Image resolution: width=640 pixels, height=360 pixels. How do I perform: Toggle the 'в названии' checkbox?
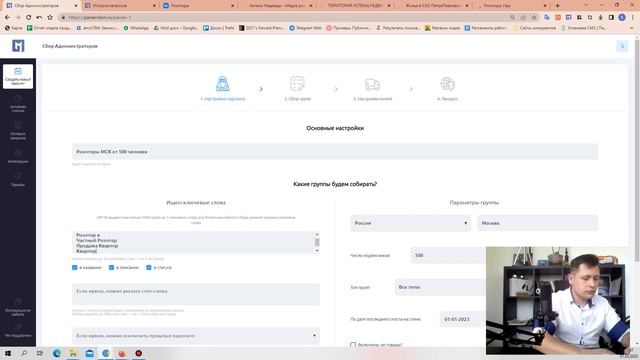74,267
